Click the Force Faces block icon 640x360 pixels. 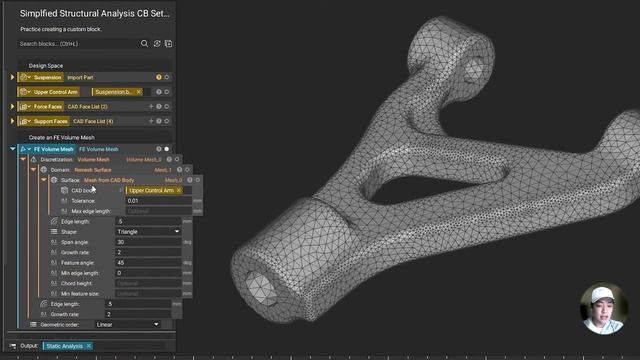click(24, 107)
